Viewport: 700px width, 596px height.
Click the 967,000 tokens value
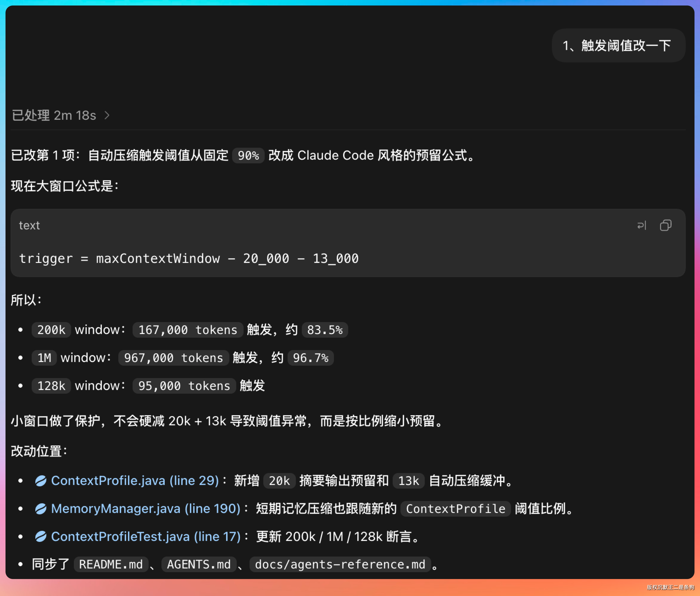[x=174, y=358]
